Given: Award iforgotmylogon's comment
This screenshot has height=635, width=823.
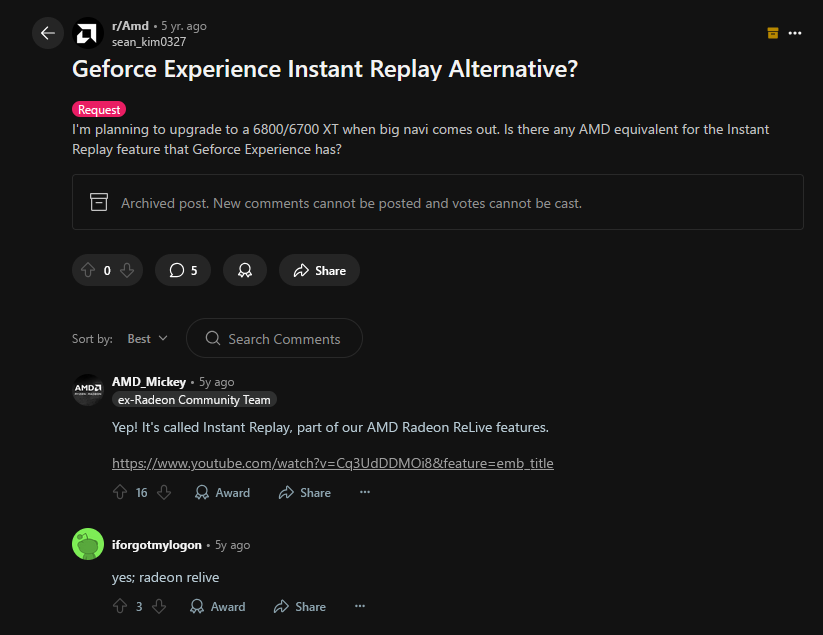Looking at the screenshot, I should [217, 606].
